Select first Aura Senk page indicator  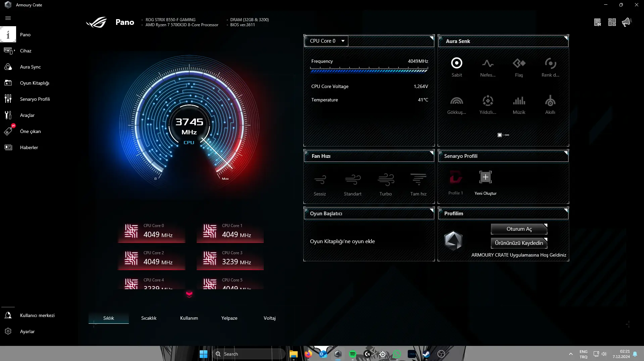pyautogui.click(x=500, y=135)
